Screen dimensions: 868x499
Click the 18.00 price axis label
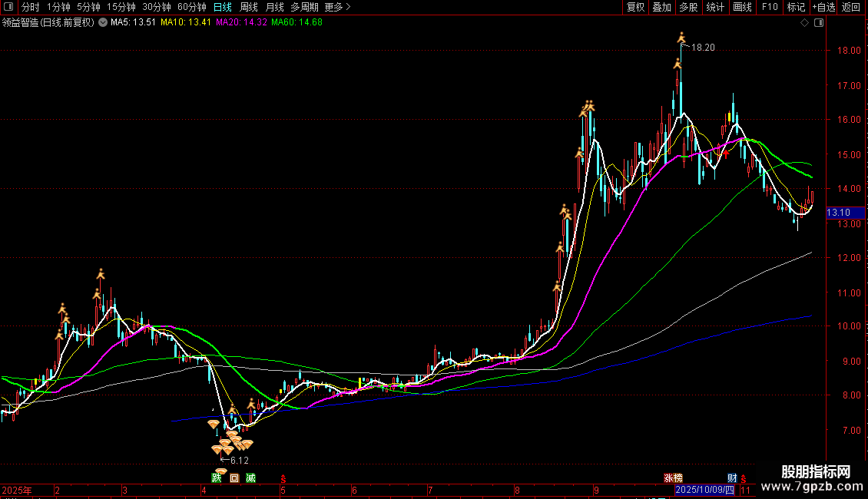tap(849, 51)
